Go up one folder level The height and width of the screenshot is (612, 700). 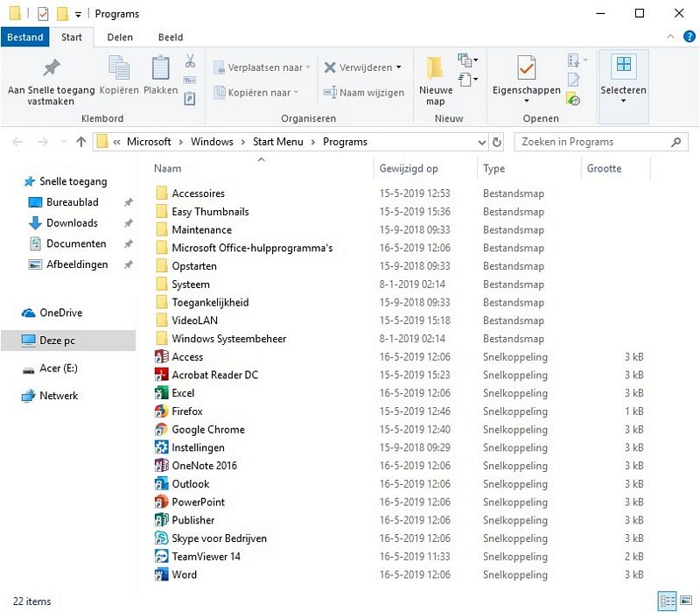click(x=80, y=142)
